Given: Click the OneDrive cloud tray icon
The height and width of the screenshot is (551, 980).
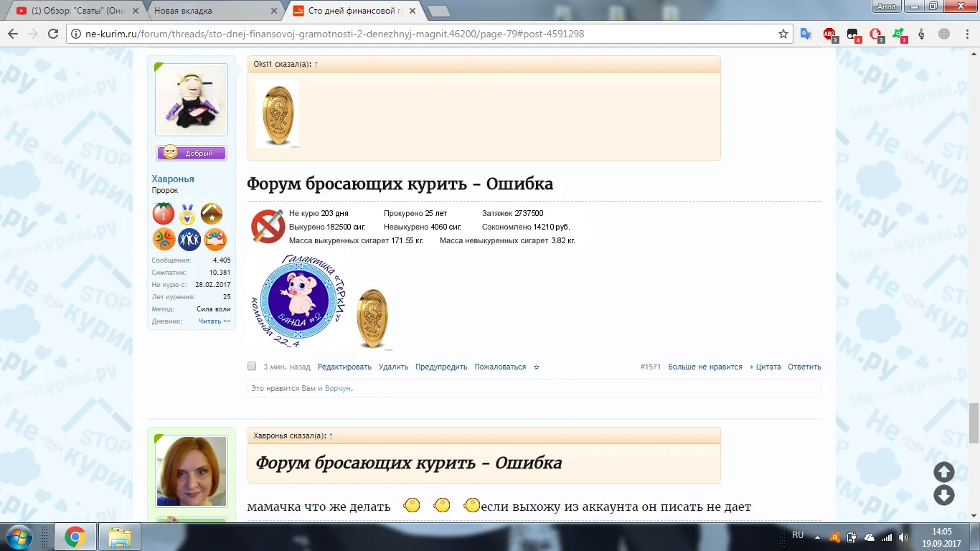Looking at the screenshot, I should point(870,537).
